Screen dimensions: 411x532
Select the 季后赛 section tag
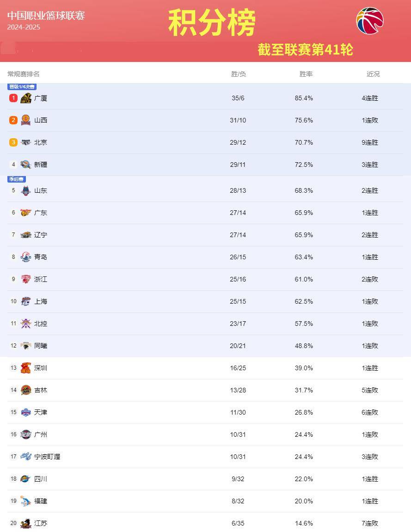(x=17, y=179)
